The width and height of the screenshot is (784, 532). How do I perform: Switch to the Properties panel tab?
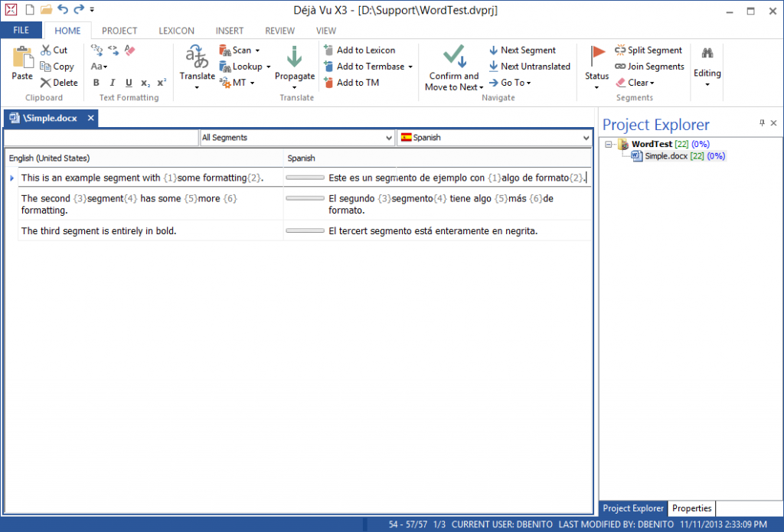tap(691, 508)
